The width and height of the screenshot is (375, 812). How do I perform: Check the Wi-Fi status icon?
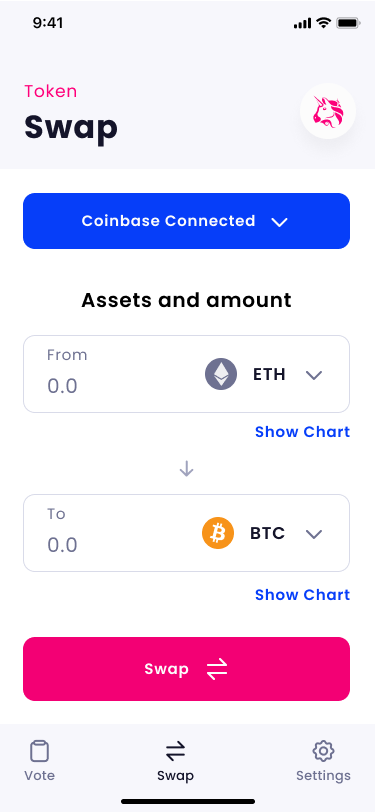[x=324, y=23]
